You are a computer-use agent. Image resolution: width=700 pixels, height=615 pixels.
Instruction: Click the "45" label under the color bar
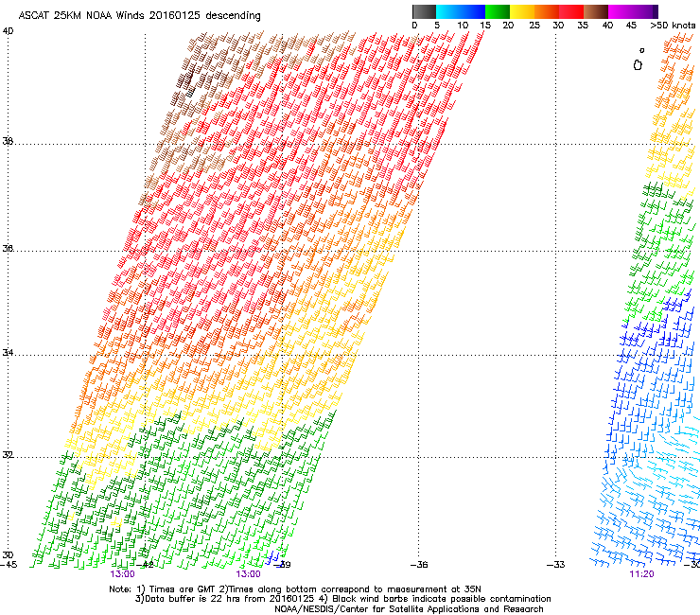pyautogui.click(x=631, y=25)
